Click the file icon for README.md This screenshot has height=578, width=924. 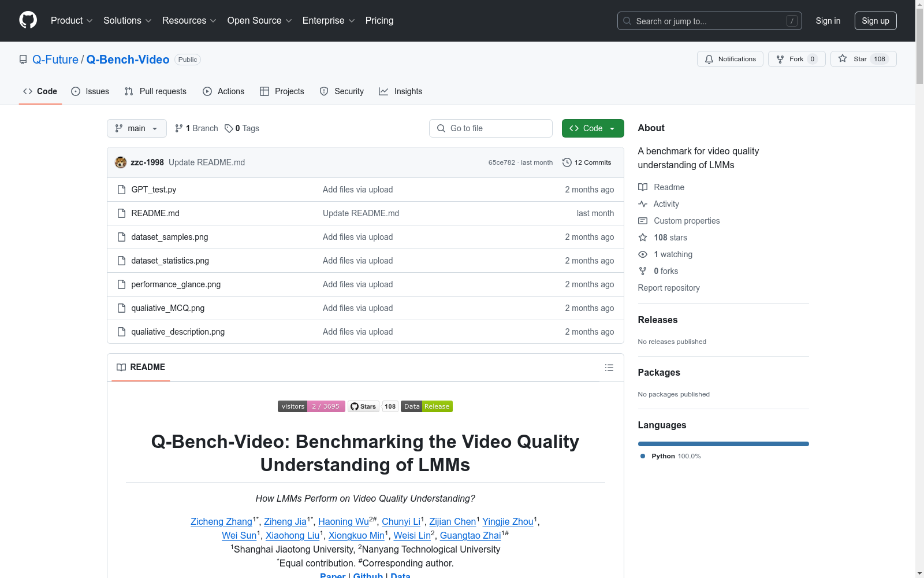coord(121,213)
